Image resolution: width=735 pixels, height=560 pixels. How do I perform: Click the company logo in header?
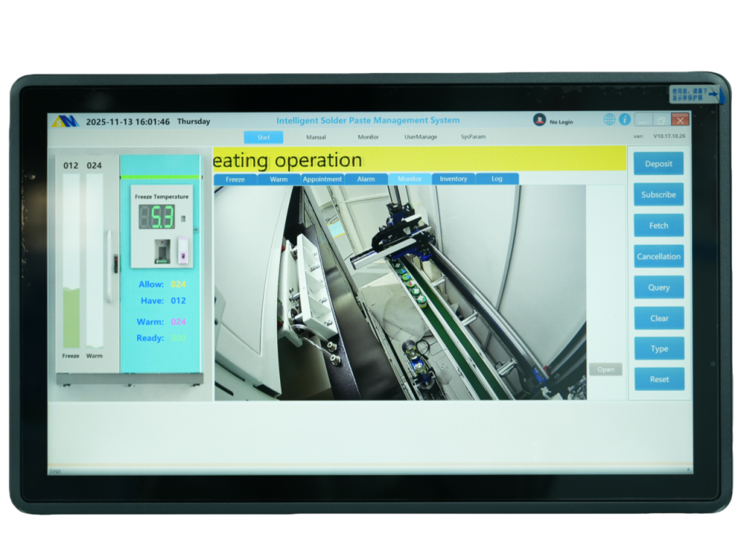click(x=65, y=121)
